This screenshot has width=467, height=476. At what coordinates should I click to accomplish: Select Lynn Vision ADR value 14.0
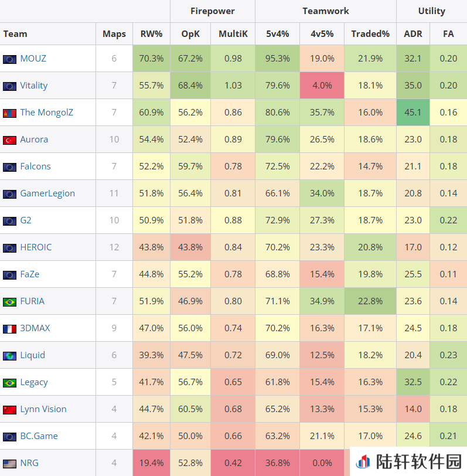413,409
